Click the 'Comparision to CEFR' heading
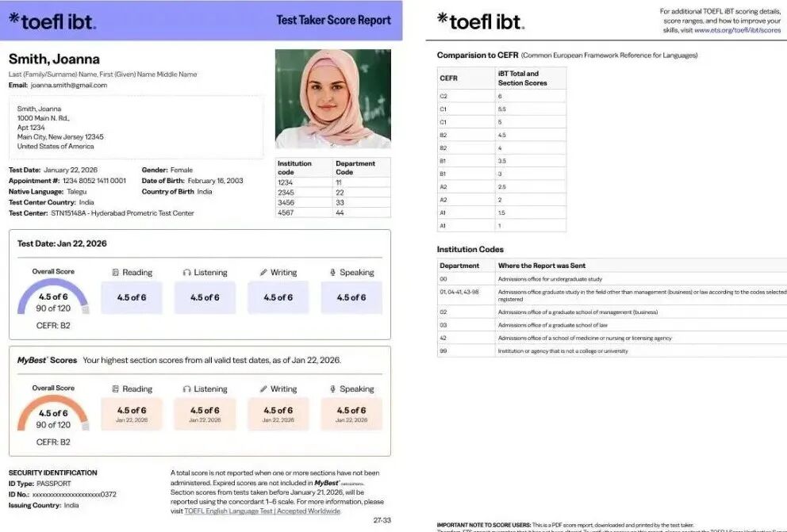 [x=478, y=55]
